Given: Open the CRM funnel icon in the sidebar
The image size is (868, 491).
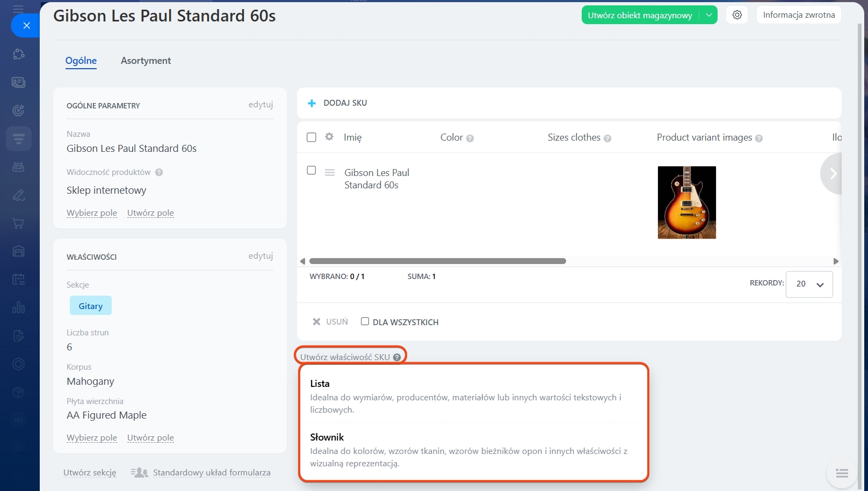Looking at the screenshot, I should point(18,139).
